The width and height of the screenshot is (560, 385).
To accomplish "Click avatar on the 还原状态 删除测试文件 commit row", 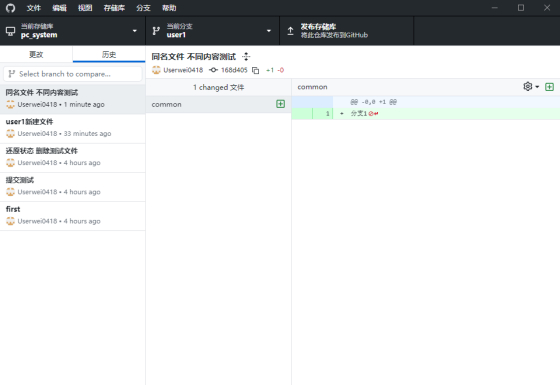I will (10, 163).
